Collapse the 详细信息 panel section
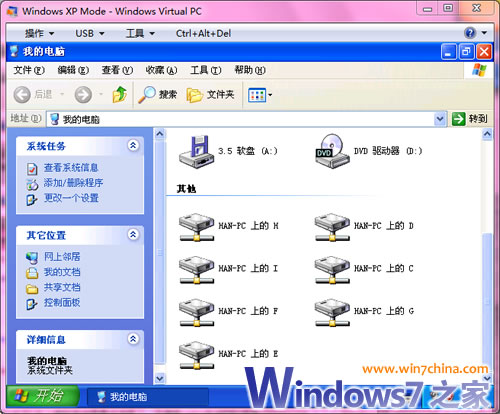 pyautogui.click(x=133, y=339)
